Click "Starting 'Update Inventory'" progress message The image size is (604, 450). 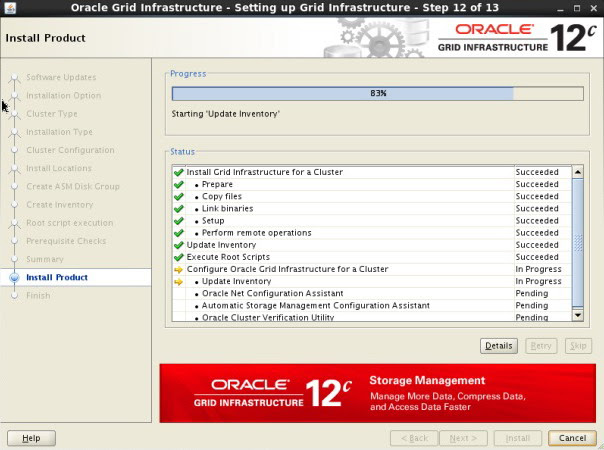coord(226,114)
